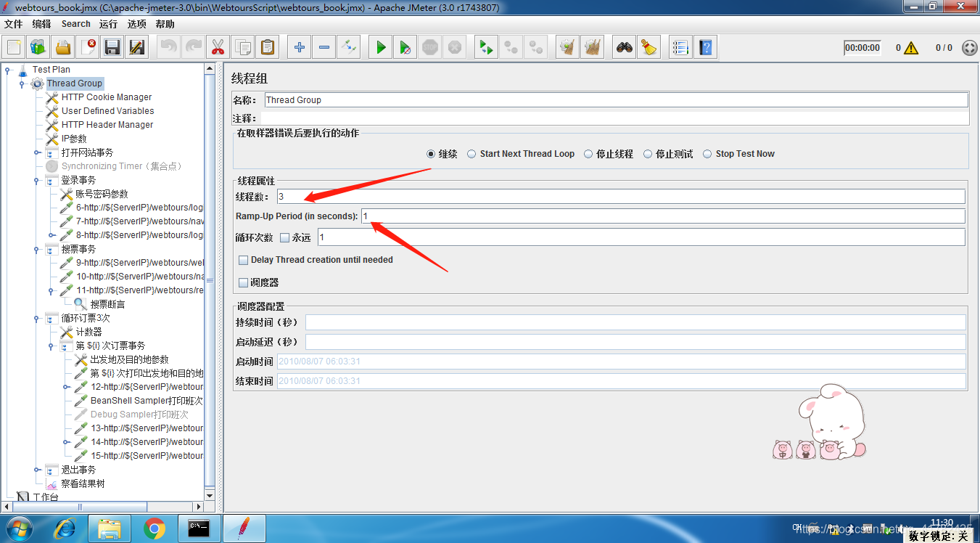The image size is (980, 543).
Task: Select HTTP Cookie Manager in tree
Action: click(107, 97)
